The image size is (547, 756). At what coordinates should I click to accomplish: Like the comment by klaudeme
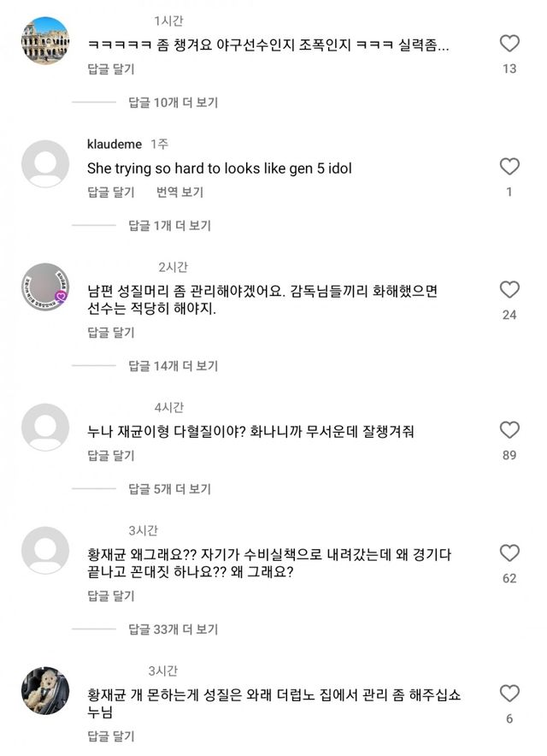(509, 167)
